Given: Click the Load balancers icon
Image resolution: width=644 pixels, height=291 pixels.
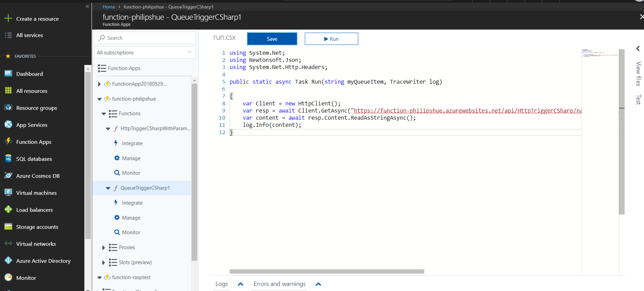Looking at the screenshot, I should pyautogui.click(x=8, y=209).
